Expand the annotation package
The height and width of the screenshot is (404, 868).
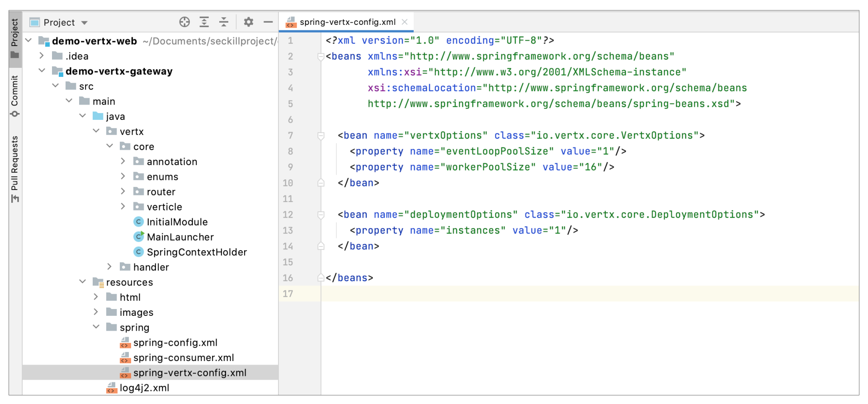(x=123, y=162)
